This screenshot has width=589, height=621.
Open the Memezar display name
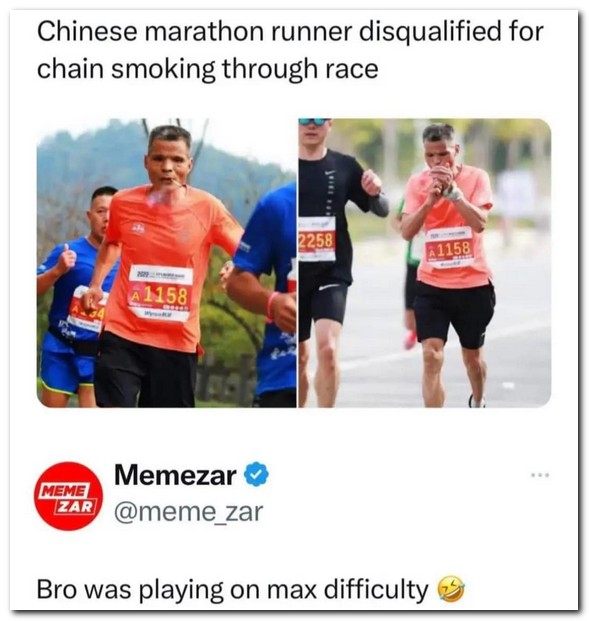[175, 475]
